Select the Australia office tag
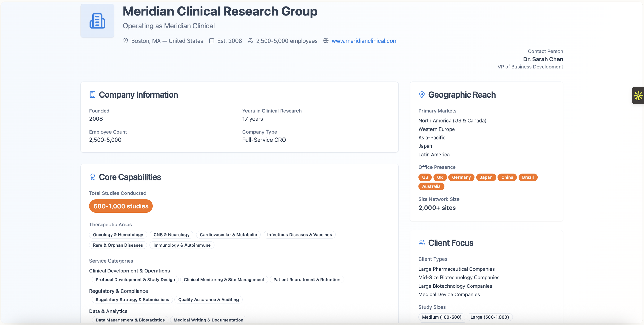644x325 pixels. pyautogui.click(x=431, y=186)
